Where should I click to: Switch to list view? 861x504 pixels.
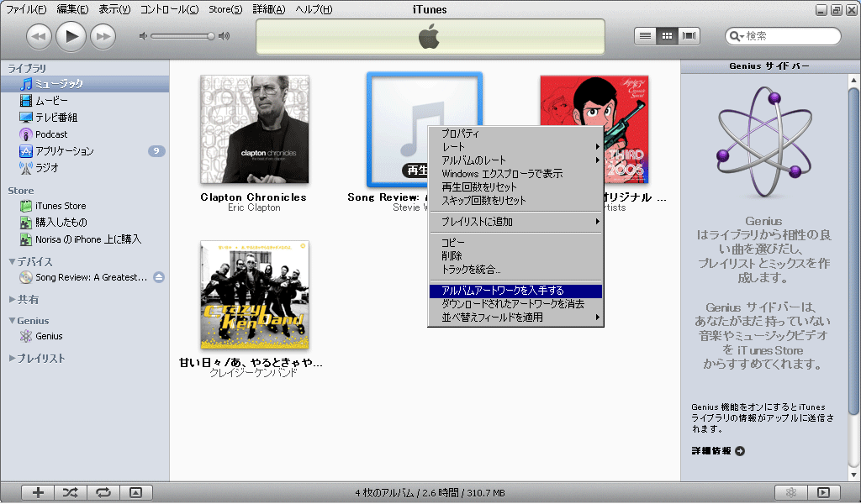point(645,36)
